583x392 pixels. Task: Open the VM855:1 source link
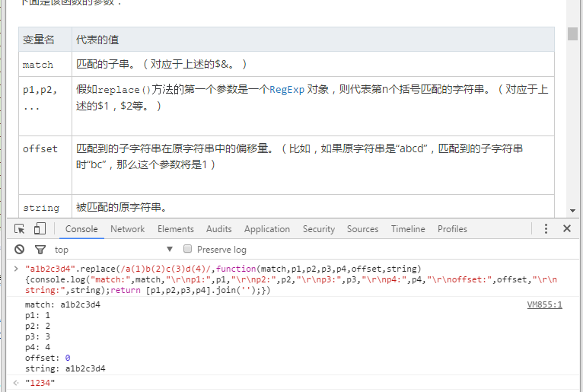pos(544,305)
